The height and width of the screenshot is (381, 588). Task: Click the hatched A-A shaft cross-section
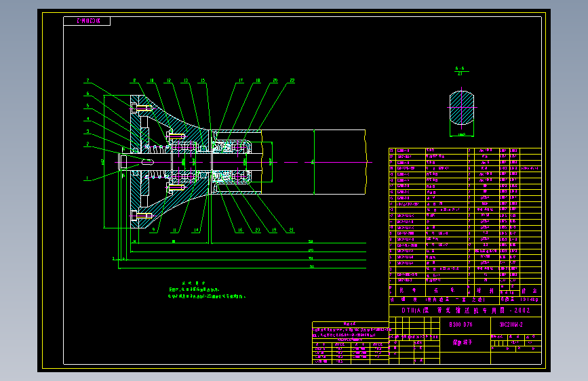(462, 108)
